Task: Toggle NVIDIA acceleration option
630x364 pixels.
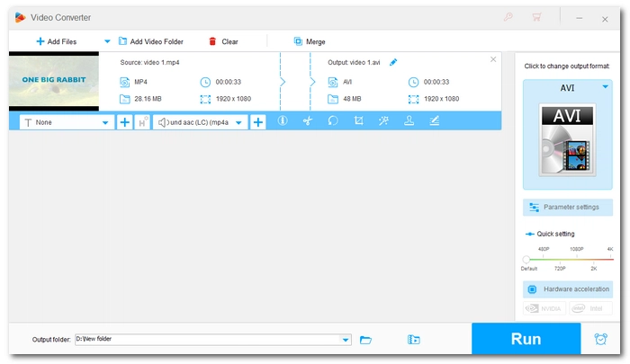Action: coord(544,308)
